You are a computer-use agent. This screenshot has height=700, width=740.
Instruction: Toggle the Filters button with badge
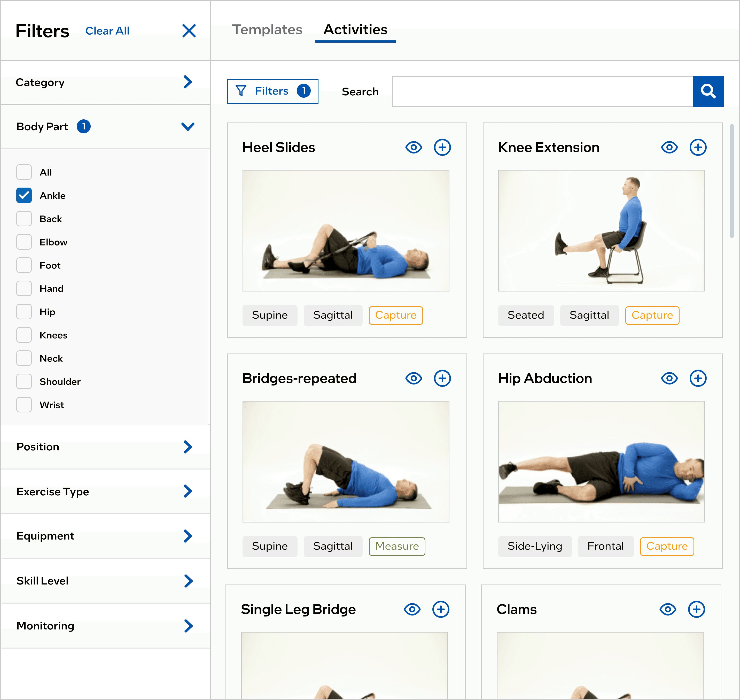272,91
